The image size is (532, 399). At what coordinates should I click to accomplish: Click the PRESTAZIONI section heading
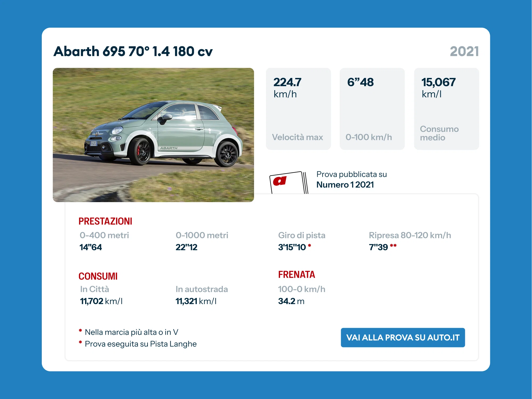105,221
